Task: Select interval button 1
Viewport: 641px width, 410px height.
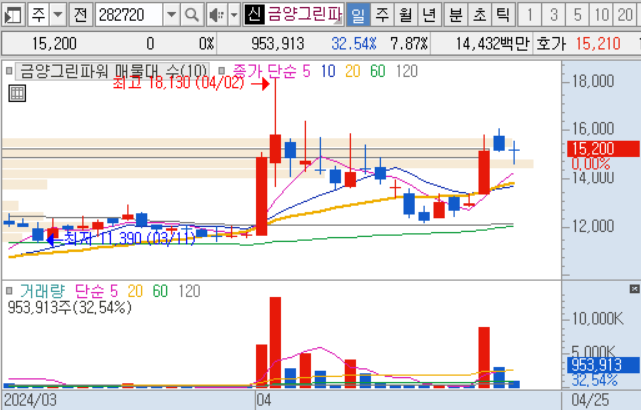Action: tap(530, 15)
